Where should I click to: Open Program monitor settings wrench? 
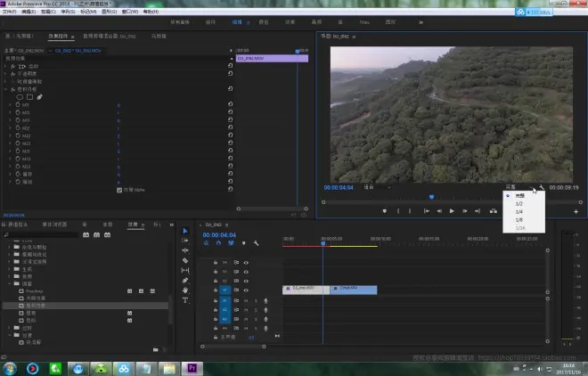542,187
